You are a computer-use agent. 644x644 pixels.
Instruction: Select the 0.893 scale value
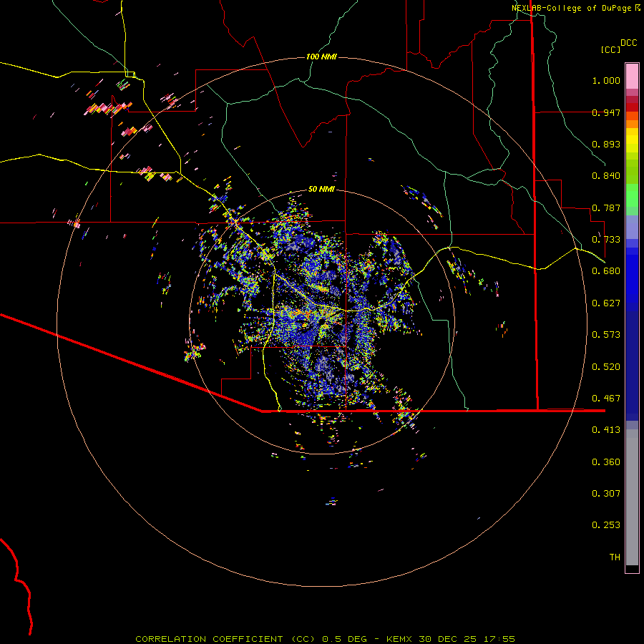click(x=606, y=144)
